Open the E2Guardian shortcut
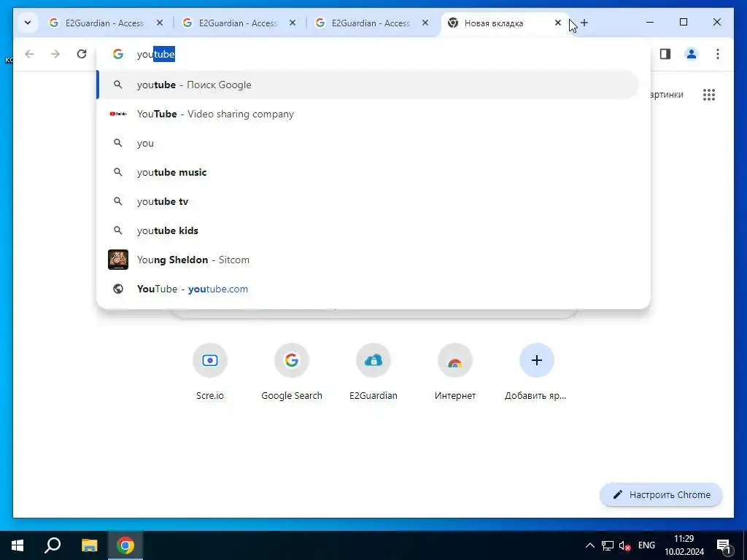This screenshot has height=560, width=747. 373,373
